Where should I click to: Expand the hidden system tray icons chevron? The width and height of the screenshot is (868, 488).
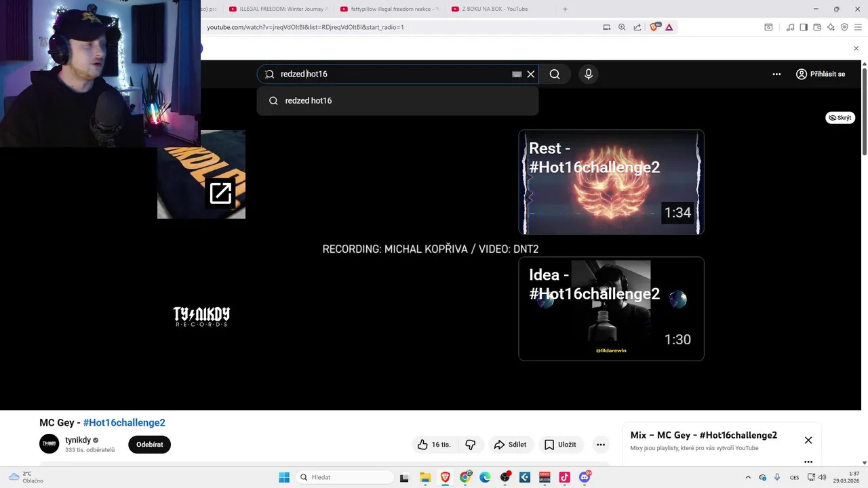pyautogui.click(x=748, y=477)
